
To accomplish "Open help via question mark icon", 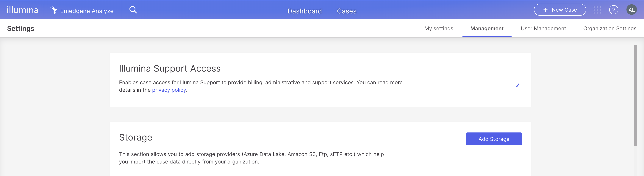I will coord(614,10).
